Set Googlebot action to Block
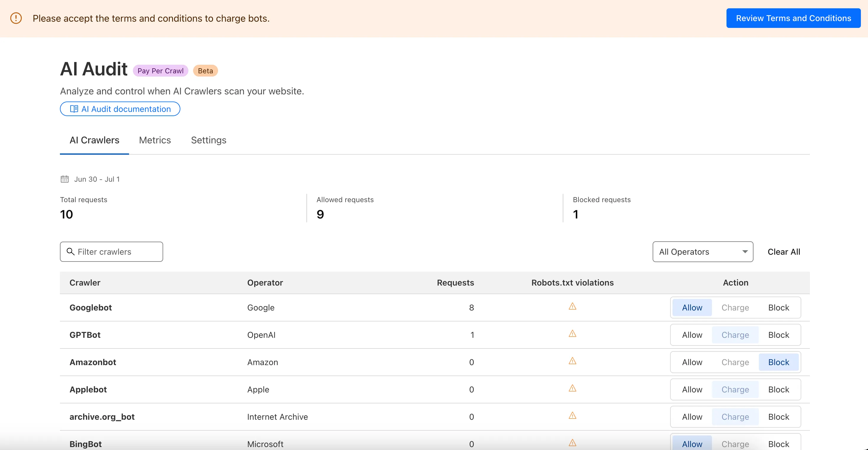The width and height of the screenshot is (868, 450). click(x=778, y=308)
